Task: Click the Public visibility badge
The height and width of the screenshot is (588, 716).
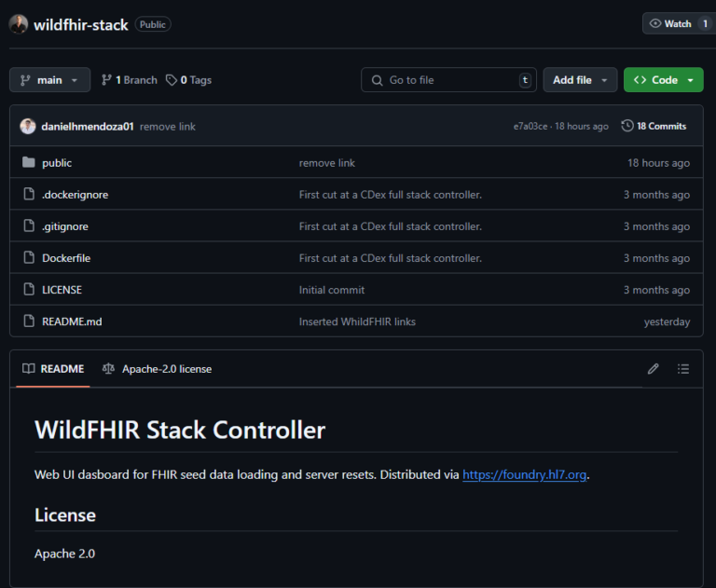Action: coord(153,24)
